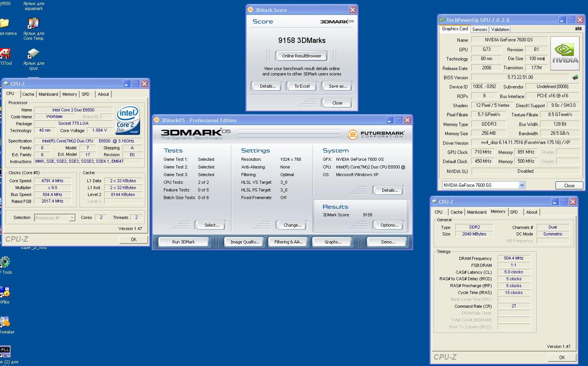Click the Graphs button

click(x=333, y=242)
